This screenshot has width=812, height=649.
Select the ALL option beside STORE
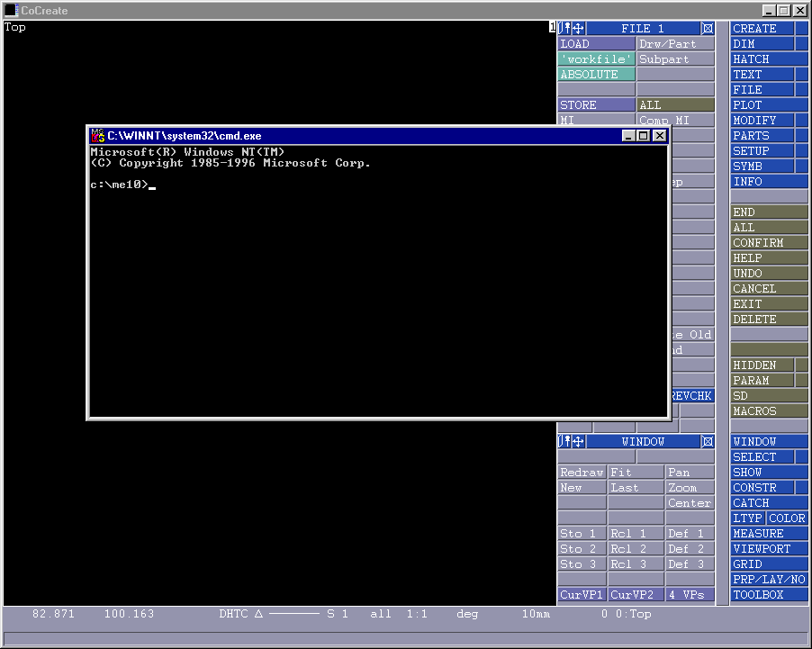click(675, 105)
